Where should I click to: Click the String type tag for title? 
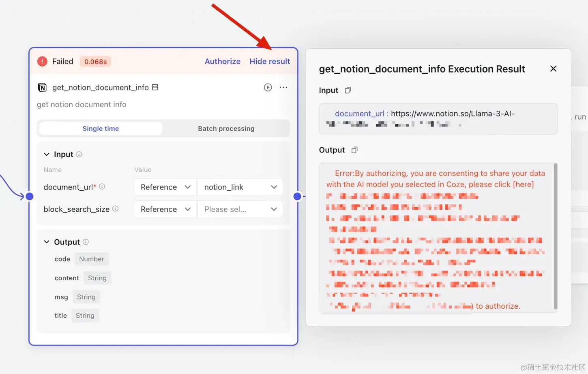pyautogui.click(x=85, y=316)
